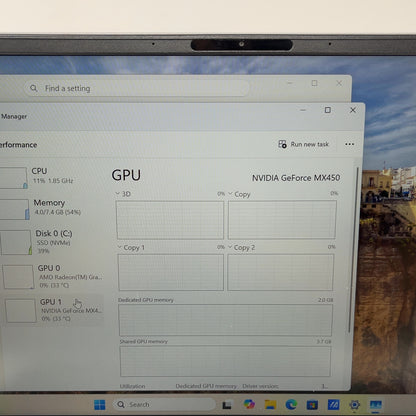Click the Copy 2 utilization graph

pyautogui.click(x=280, y=272)
